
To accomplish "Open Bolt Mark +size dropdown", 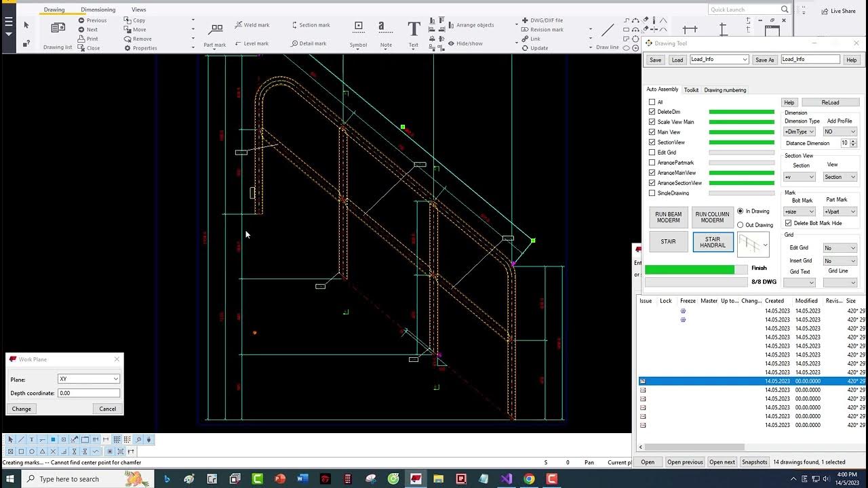I will [800, 211].
